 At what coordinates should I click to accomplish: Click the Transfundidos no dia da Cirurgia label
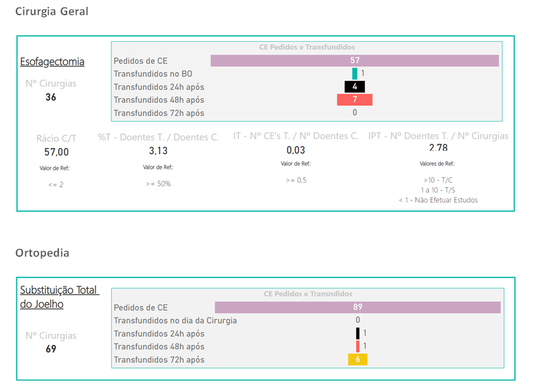(x=175, y=321)
